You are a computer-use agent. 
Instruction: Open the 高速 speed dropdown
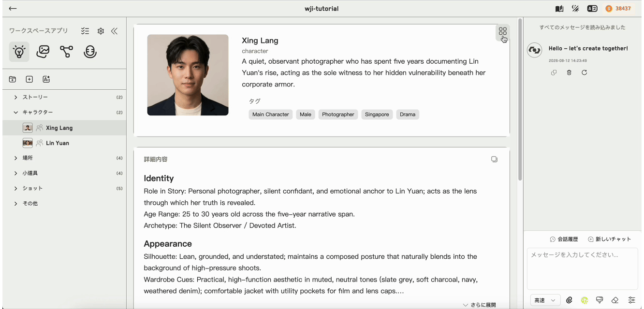tap(545, 300)
